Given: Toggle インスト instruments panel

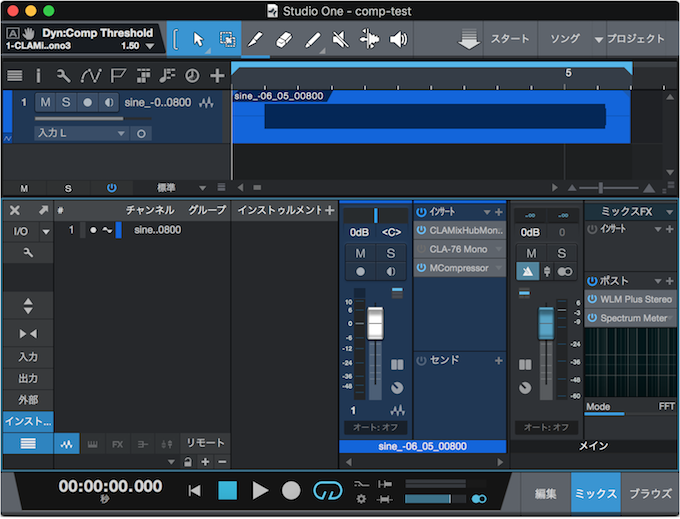Looking at the screenshot, I should pos(28,421).
